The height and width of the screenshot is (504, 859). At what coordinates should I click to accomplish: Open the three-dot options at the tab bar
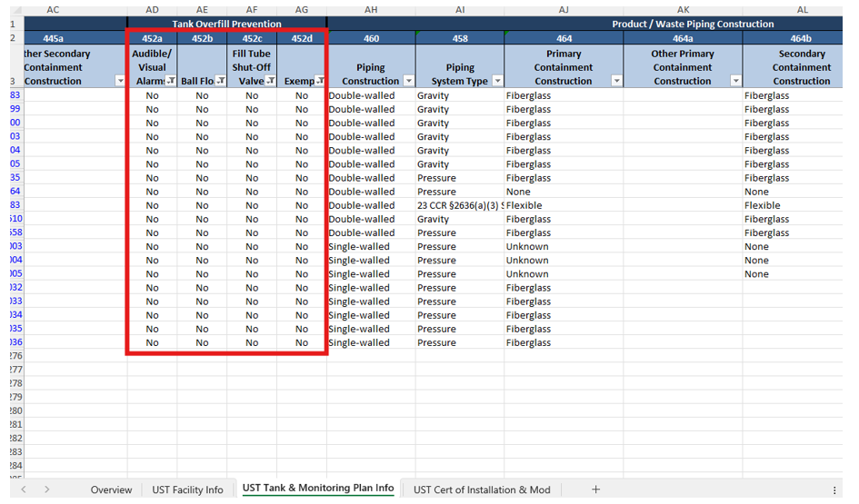[x=834, y=489]
